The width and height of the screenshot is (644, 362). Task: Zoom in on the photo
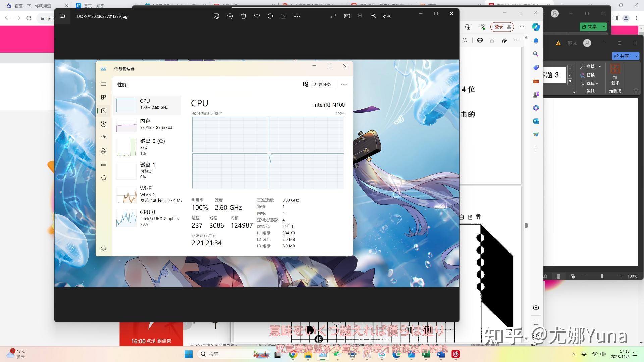point(373,16)
